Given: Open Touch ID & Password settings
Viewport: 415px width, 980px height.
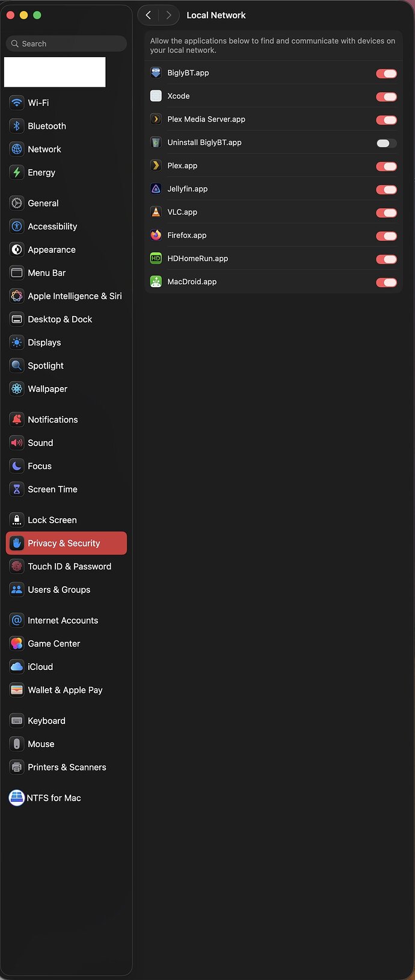Looking at the screenshot, I should [x=69, y=566].
